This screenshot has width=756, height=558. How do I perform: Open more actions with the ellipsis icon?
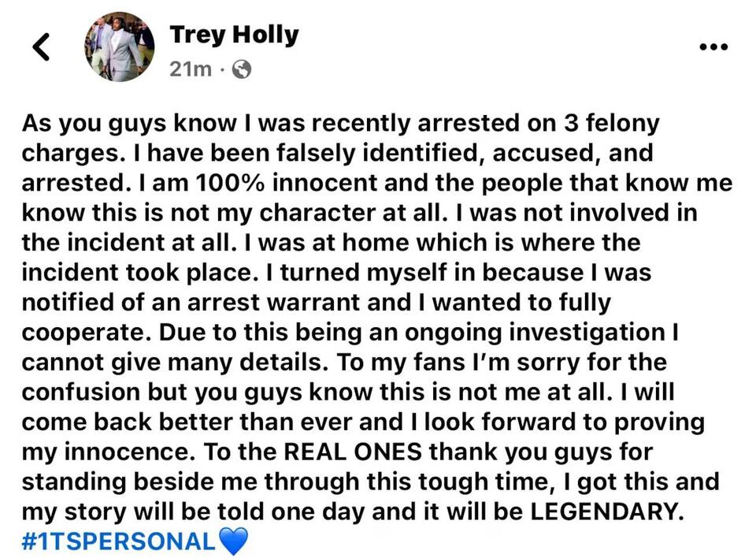click(x=713, y=46)
